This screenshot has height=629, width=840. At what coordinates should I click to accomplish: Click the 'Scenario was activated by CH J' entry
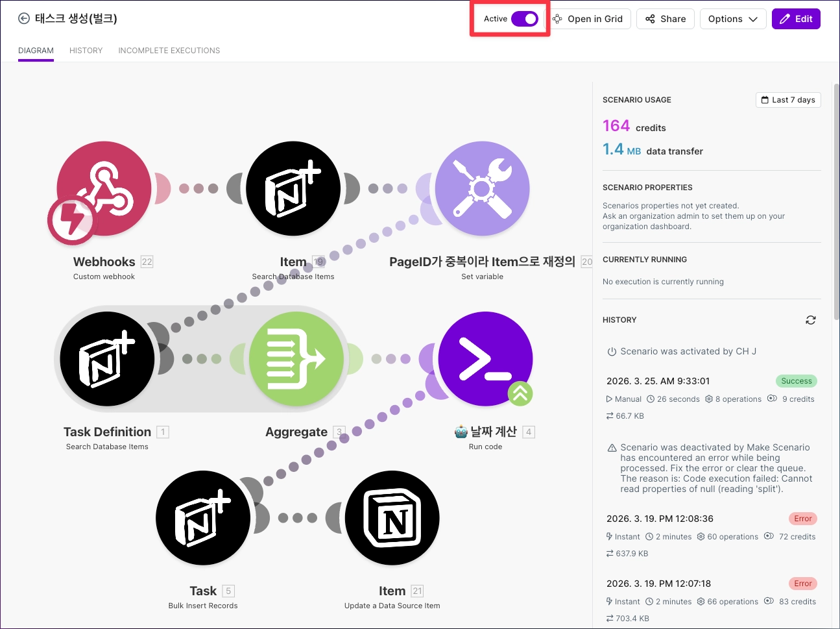(x=688, y=351)
